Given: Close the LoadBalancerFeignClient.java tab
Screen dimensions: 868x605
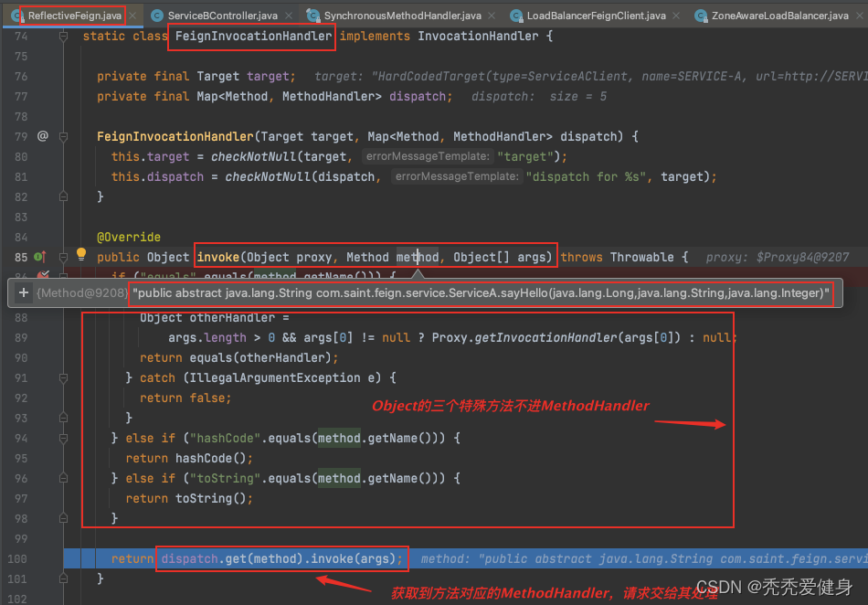Looking at the screenshot, I should 676,16.
